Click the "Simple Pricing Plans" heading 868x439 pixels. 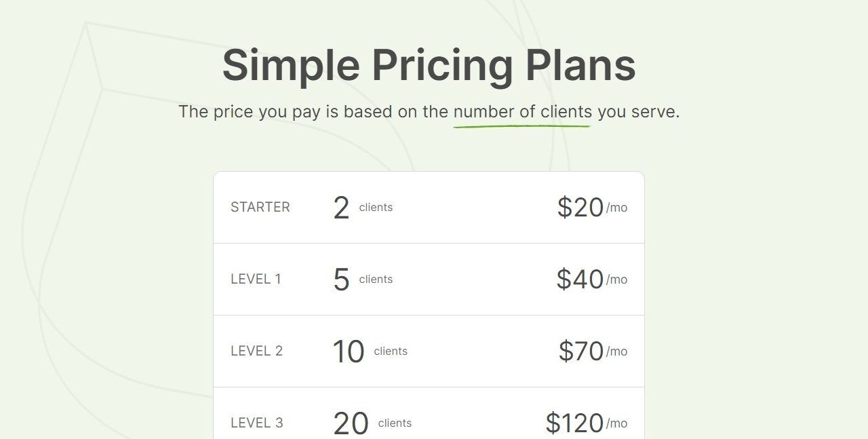click(x=429, y=66)
